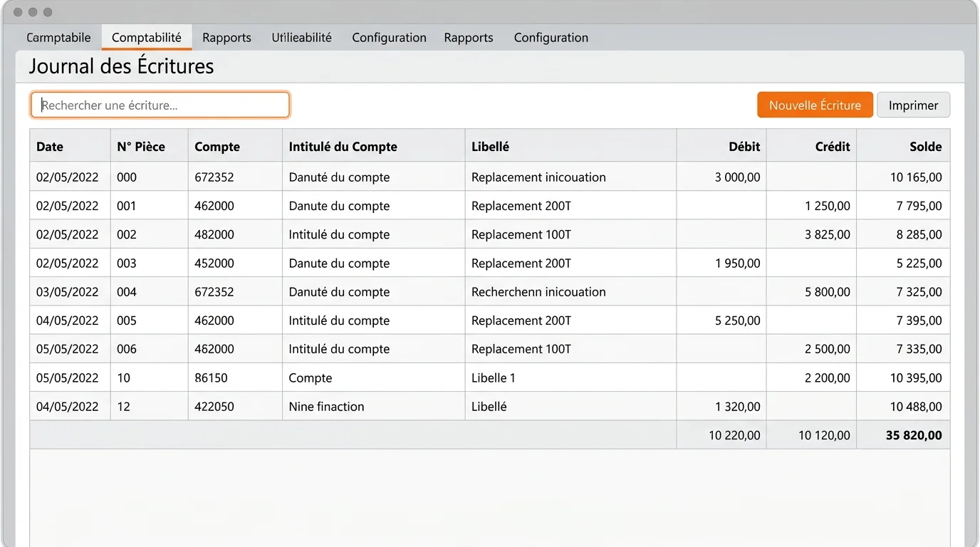The width and height of the screenshot is (980, 547).
Task: Select the balance 5 225,00
Action: [x=919, y=263]
